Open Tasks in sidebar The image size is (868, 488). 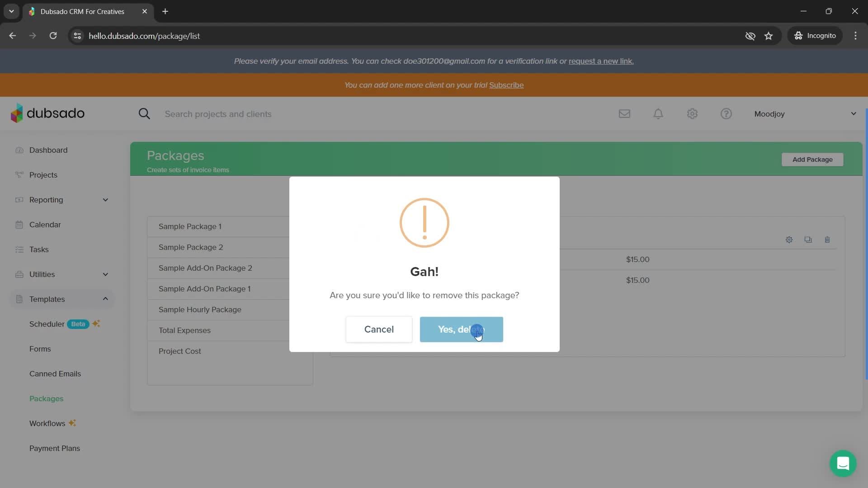(x=39, y=249)
